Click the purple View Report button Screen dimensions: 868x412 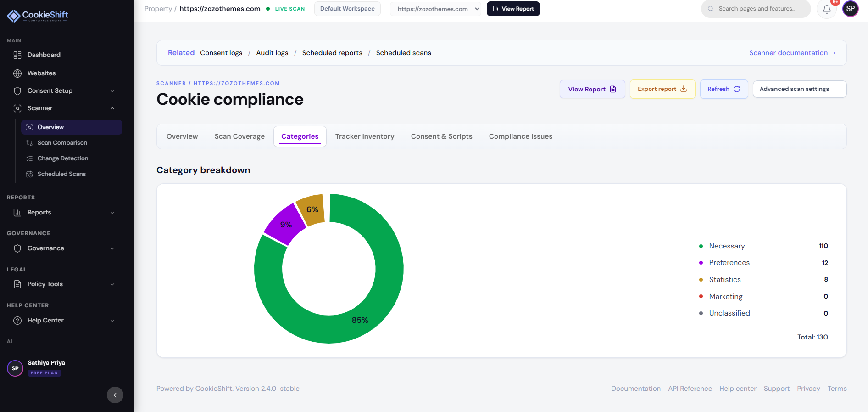click(x=592, y=89)
